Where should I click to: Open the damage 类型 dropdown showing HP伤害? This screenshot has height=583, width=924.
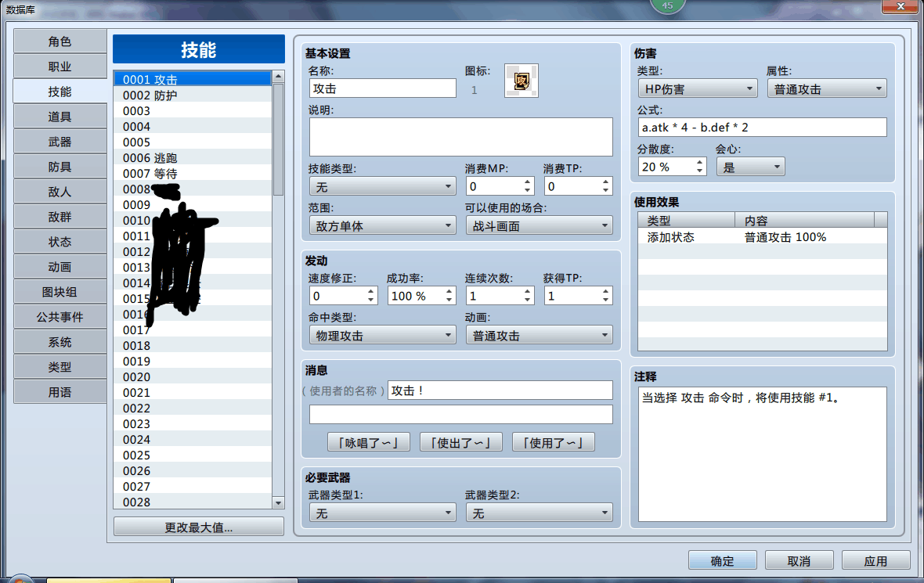[698, 89]
